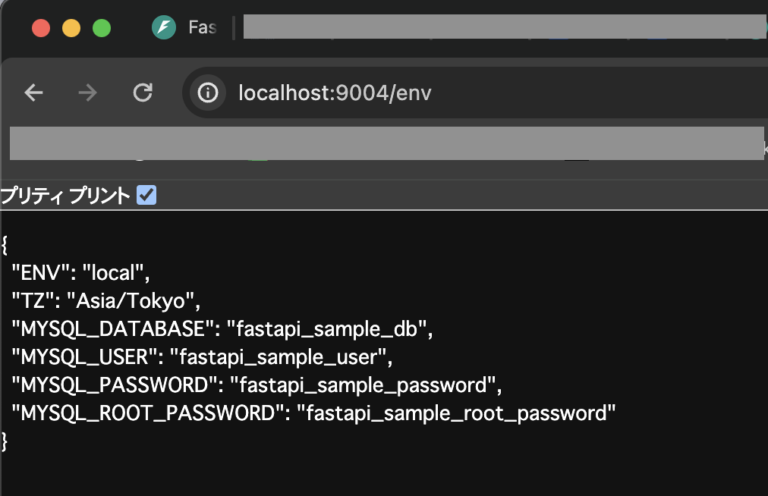Click the "fastapi_sample_root_password" value

[x=455, y=413]
